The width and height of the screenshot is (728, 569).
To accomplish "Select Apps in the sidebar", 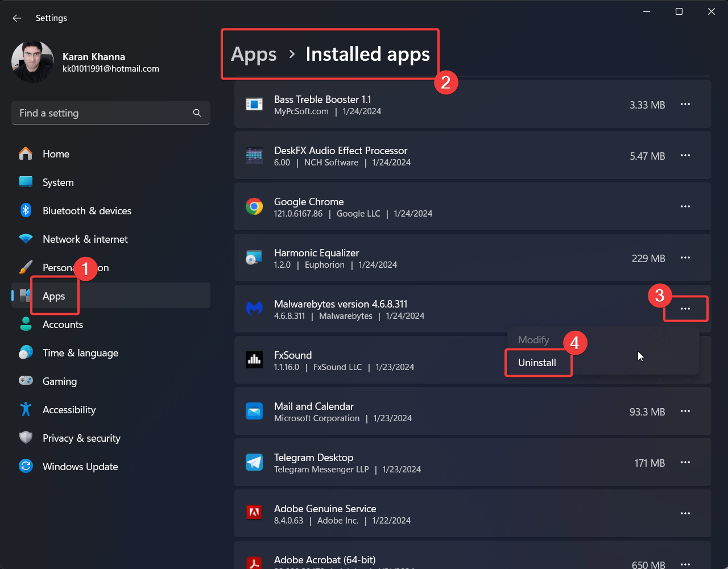I will (x=111, y=296).
